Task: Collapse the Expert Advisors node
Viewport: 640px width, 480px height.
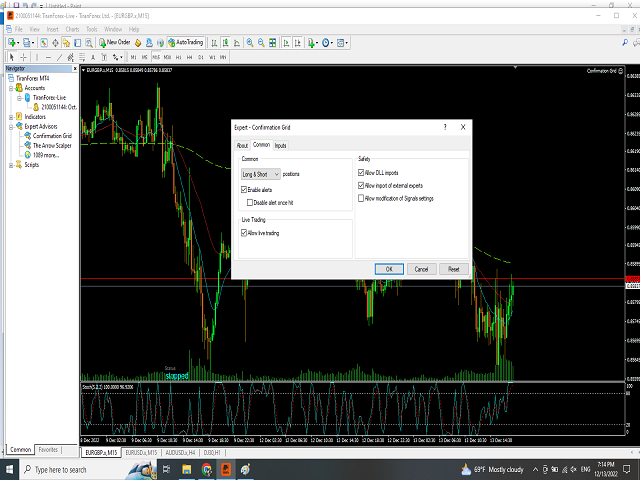Action: (x=11, y=127)
